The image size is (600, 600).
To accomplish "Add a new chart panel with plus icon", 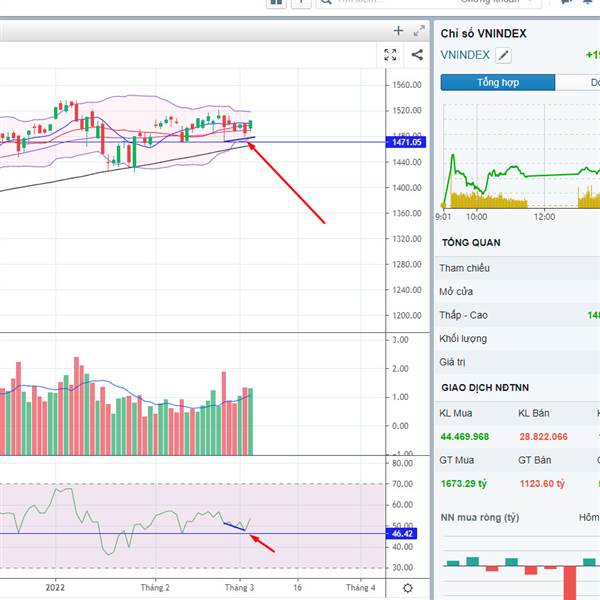I will pos(398,31).
